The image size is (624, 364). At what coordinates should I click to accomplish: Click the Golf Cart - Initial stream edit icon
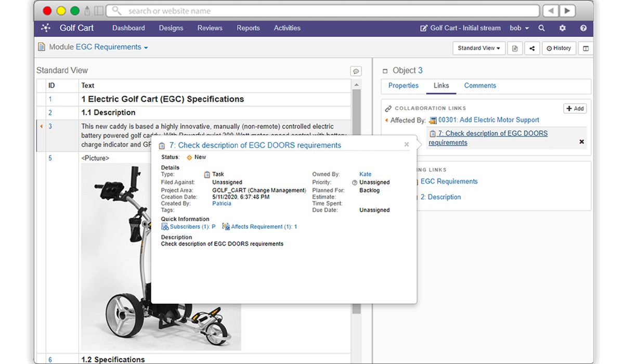click(424, 28)
